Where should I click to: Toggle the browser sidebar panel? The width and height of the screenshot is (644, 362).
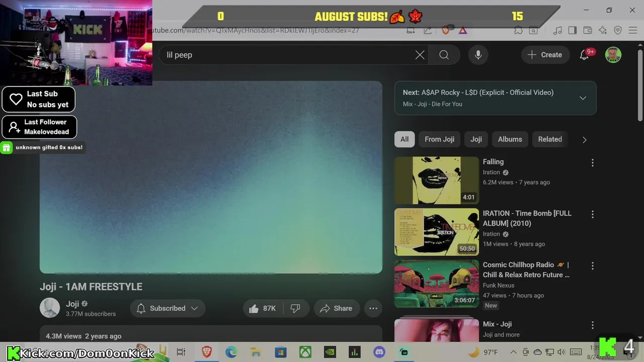572,30
